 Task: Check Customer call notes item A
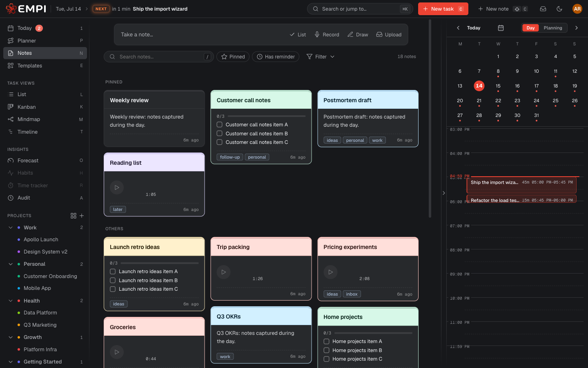pyautogui.click(x=219, y=124)
